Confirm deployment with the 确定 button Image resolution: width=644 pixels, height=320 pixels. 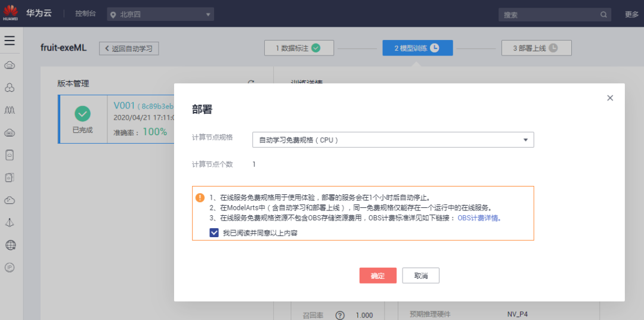point(378,276)
